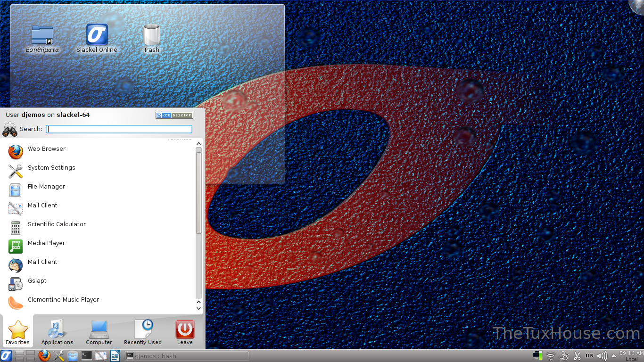644x362 pixels.
Task: Click the Favorites list vertical scrollbar handle
Action: tap(198, 192)
